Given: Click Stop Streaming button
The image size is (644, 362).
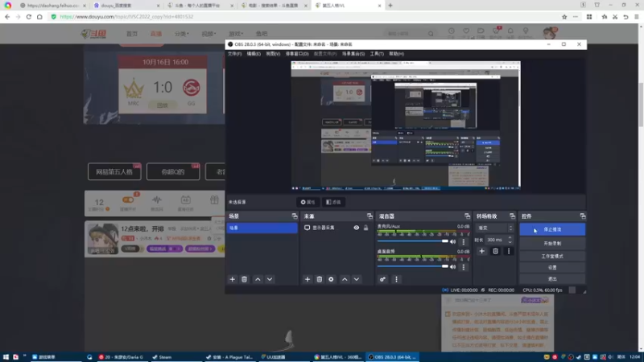Looking at the screenshot, I should (x=552, y=229).
